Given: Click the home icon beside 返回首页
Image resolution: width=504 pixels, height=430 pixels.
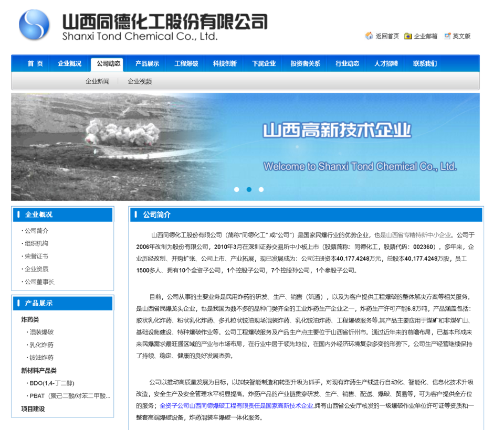Looking at the screenshot, I should (369, 36).
